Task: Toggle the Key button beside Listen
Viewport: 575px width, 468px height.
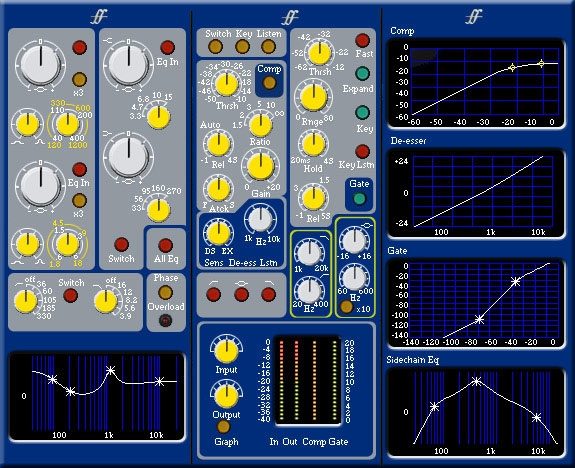Action: click(242, 47)
